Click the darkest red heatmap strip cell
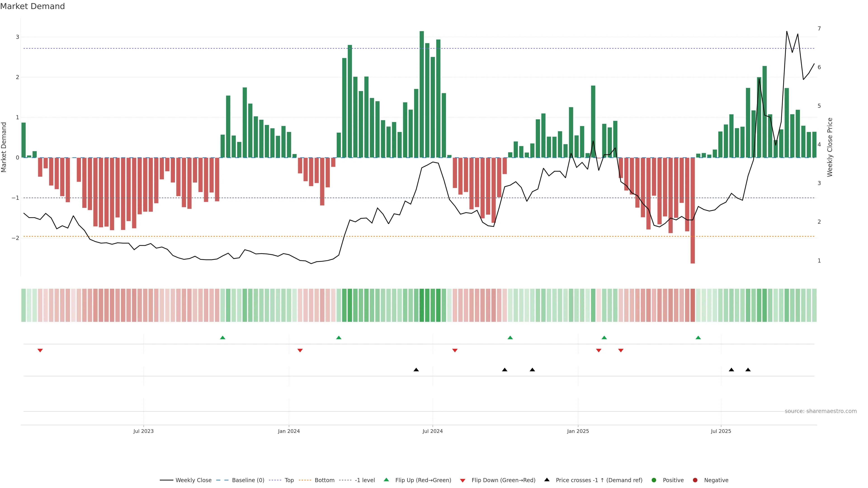The width and height of the screenshot is (868, 488). 692,305
